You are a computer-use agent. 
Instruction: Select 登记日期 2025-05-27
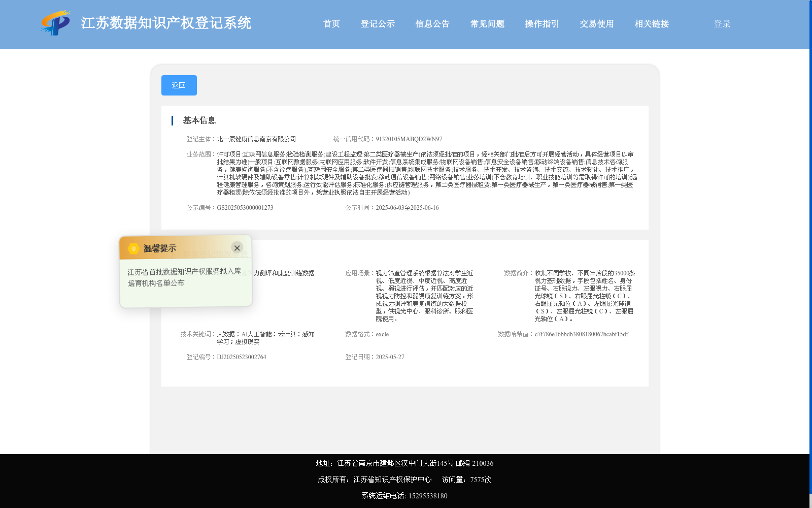[390, 357]
